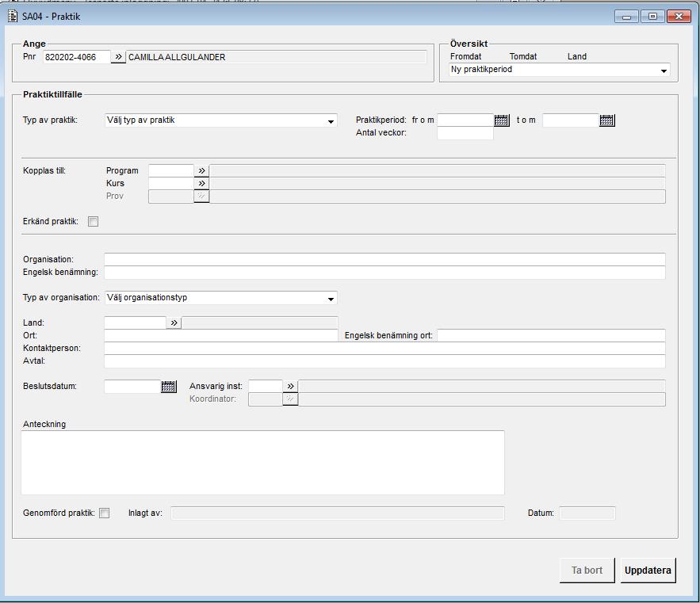Screen dimensions: 700x603
Task: Click the Praktikperiod from date field
Action: 465,120
